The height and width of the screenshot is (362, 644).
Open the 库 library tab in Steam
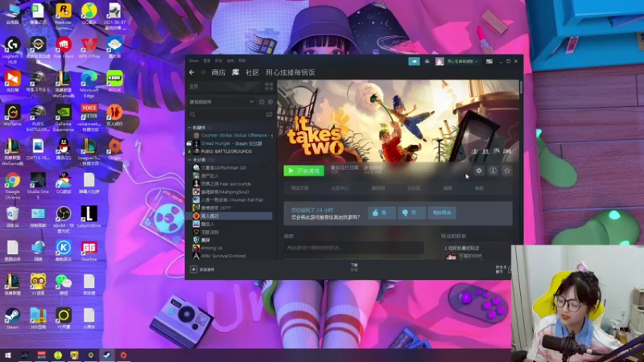coord(235,72)
